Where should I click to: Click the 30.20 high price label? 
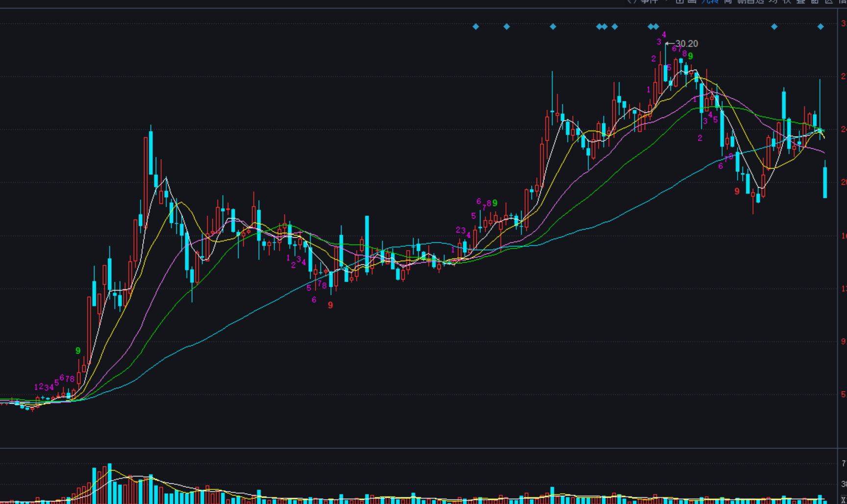tap(687, 44)
